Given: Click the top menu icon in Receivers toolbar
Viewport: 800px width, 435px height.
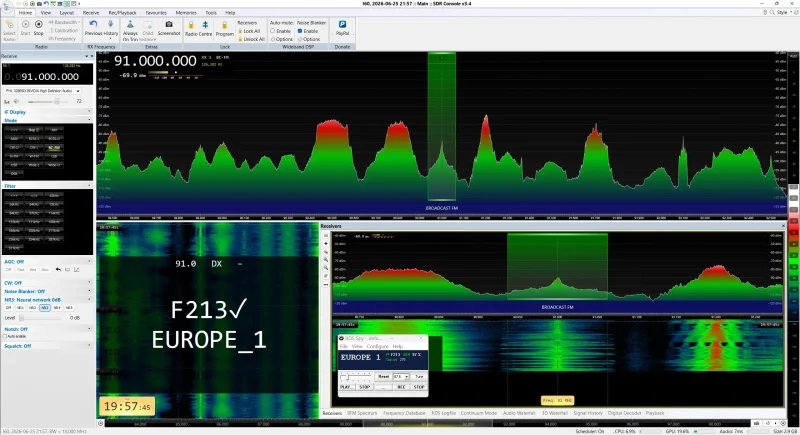Looking at the screenshot, I should (326, 236).
